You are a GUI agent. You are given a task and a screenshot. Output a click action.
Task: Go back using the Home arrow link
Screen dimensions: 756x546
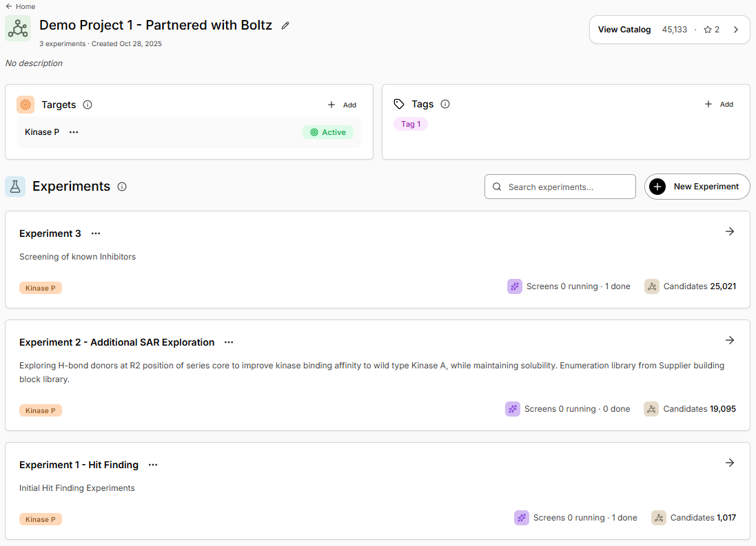tap(20, 6)
